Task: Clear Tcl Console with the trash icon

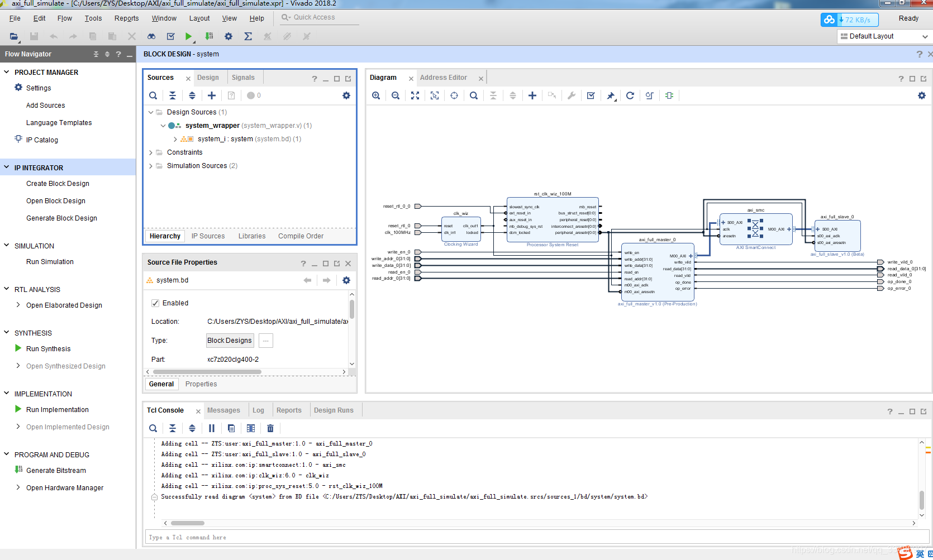Action: (270, 428)
